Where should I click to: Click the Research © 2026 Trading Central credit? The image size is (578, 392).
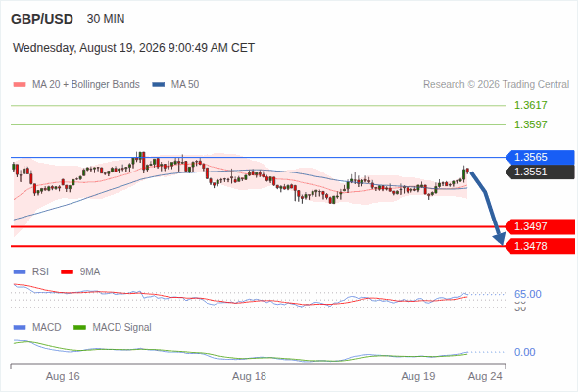click(x=496, y=85)
